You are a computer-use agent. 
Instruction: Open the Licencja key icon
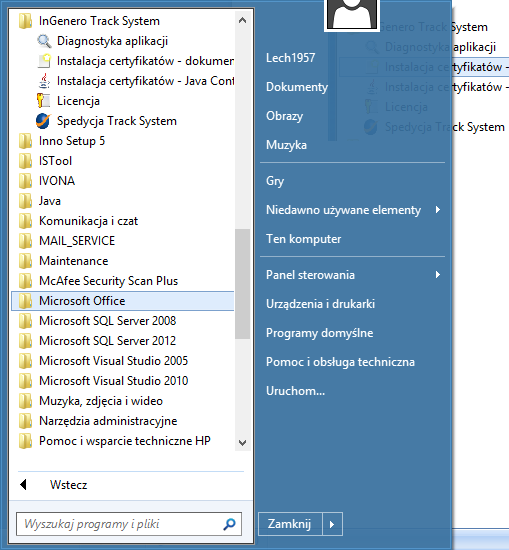[44, 101]
